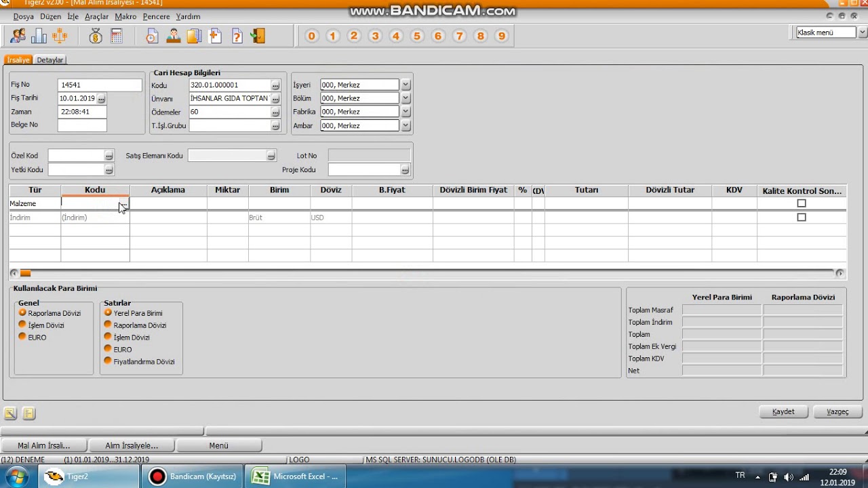Click the orange number 6 button

coord(438,36)
